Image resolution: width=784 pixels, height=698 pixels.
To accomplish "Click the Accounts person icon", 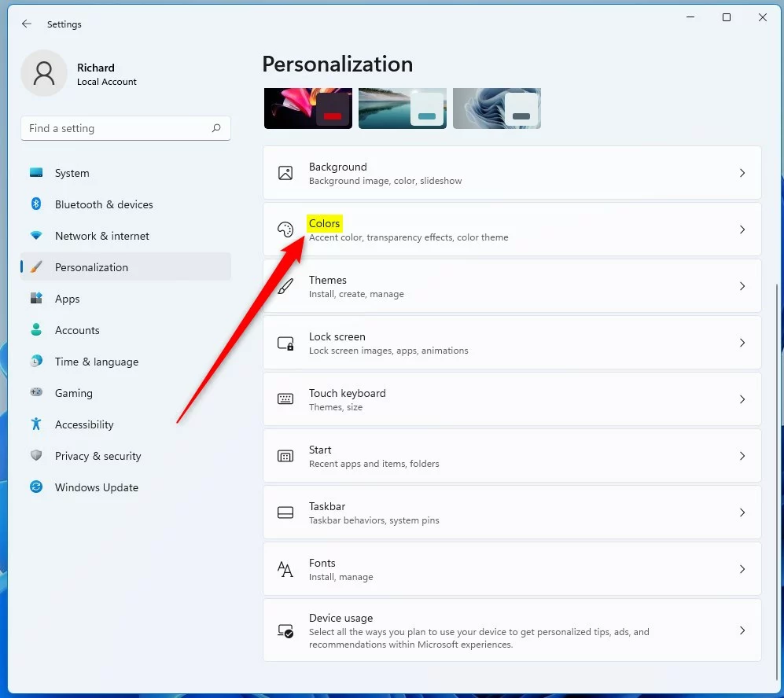I will pos(36,329).
